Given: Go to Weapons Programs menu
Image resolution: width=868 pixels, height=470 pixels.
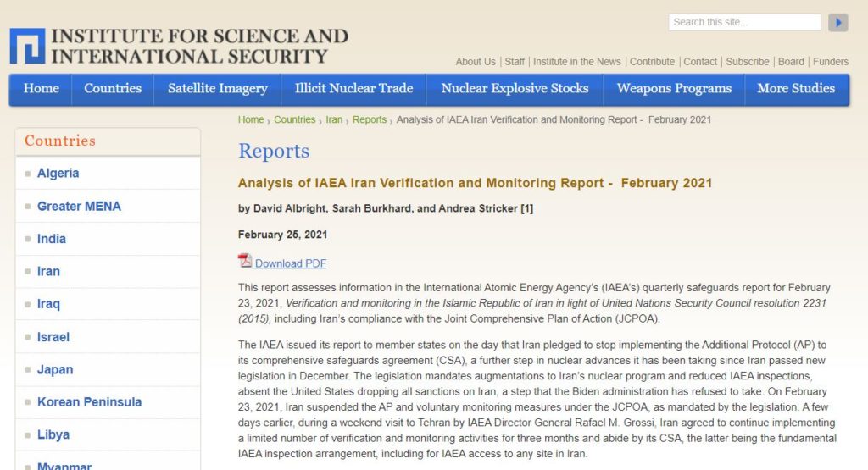Looking at the screenshot, I should [674, 89].
